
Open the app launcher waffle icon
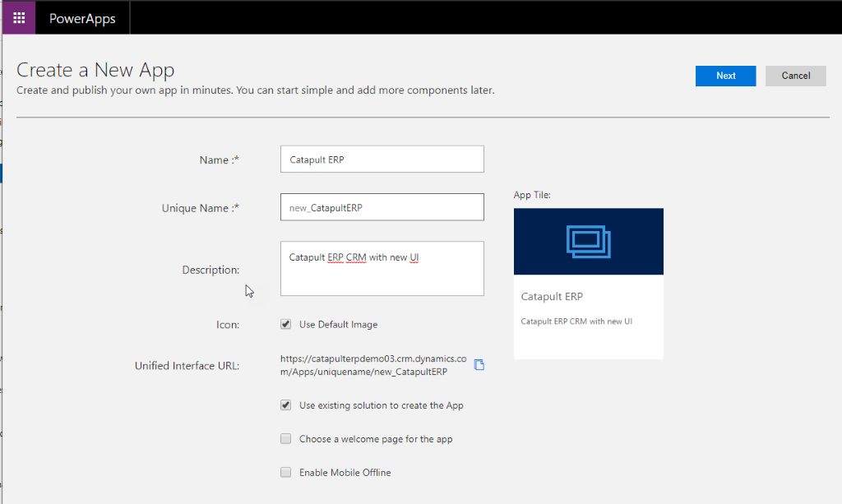[19, 18]
